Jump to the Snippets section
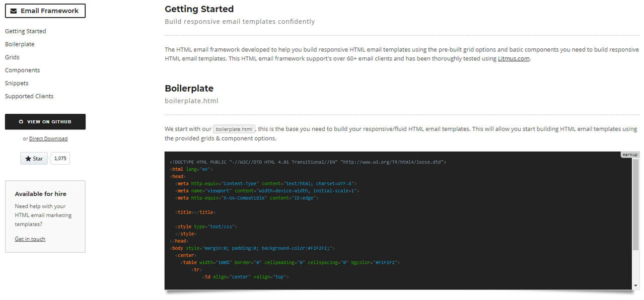 click(x=17, y=84)
